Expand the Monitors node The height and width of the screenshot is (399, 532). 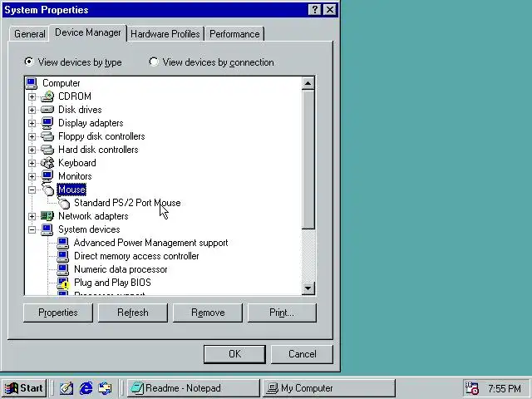point(32,176)
